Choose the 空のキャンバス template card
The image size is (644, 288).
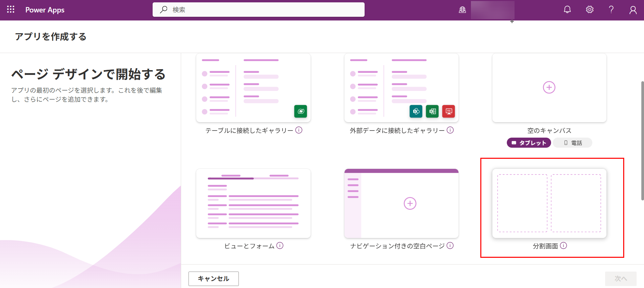click(x=549, y=88)
